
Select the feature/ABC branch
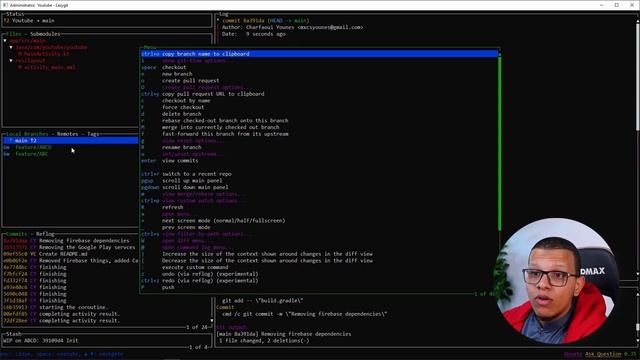31,154
